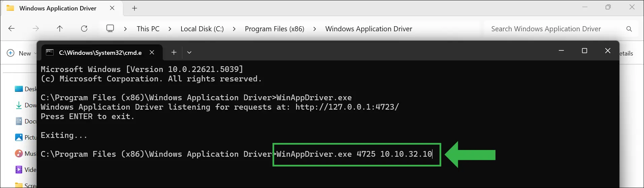The height and width of the screenshot is (188, 644).
Task: Click the search magnifier icon
Action: [x=629, y=29]
